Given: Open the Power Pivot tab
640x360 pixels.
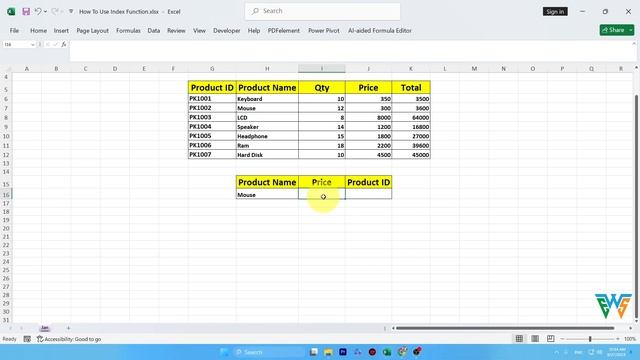Looking at the screenshot, I should pyautogui.click(x=324, y=31).
